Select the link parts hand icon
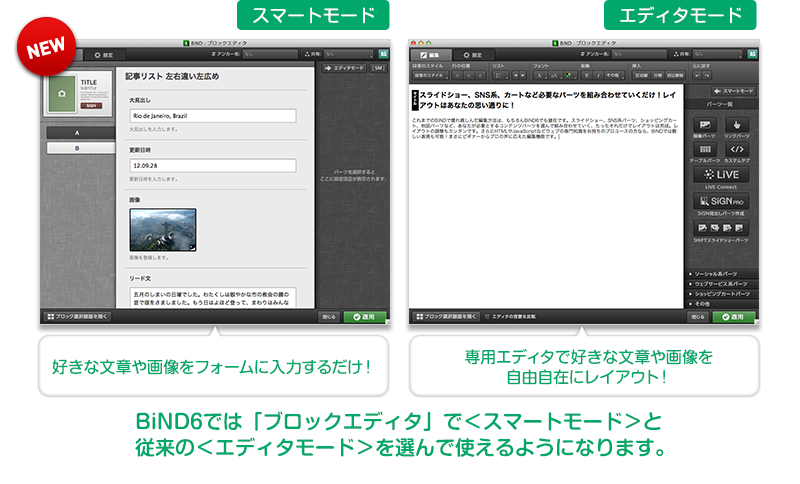The width and height of the screenshot is (800, 484). (737, 125)
